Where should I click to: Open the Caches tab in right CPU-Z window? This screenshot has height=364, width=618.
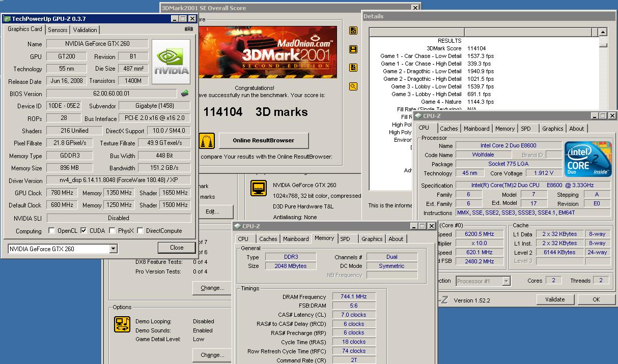(x=448, y=129)
